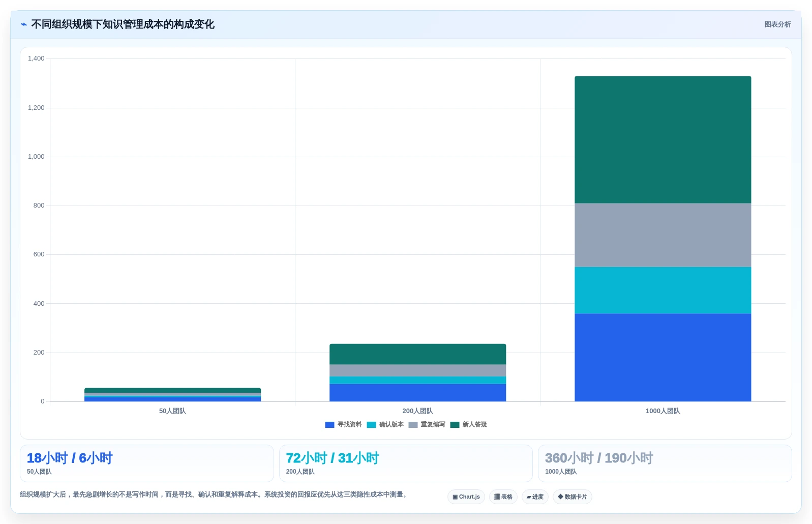Click the dark green 新人答疑 legend swatch
812x524 pixels.
455,425
